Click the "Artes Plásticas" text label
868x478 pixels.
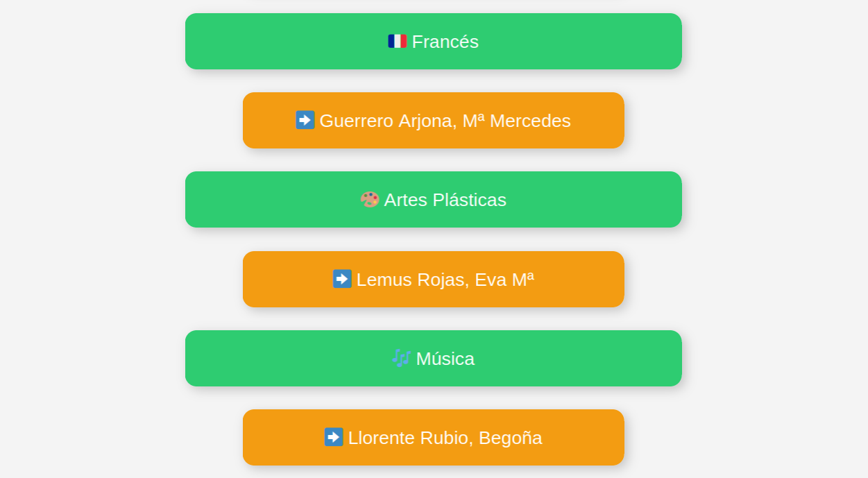click(x=445, y=200)
